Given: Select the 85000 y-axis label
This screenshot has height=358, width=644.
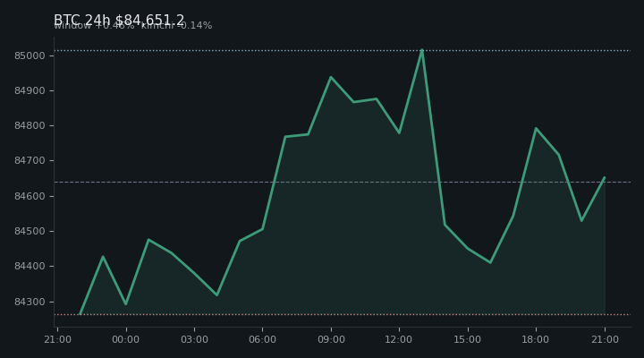Looking at the screenshot, I should pos(30,55).
